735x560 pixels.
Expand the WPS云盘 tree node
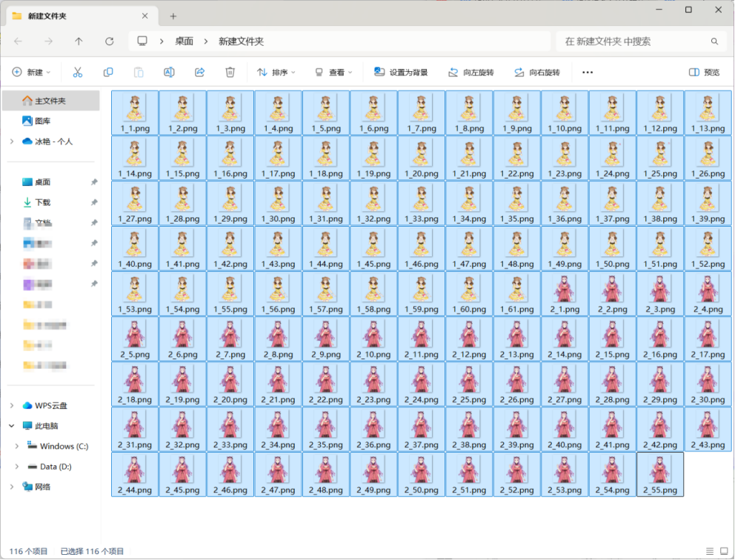pyautogui.click(x=12, y=405)
